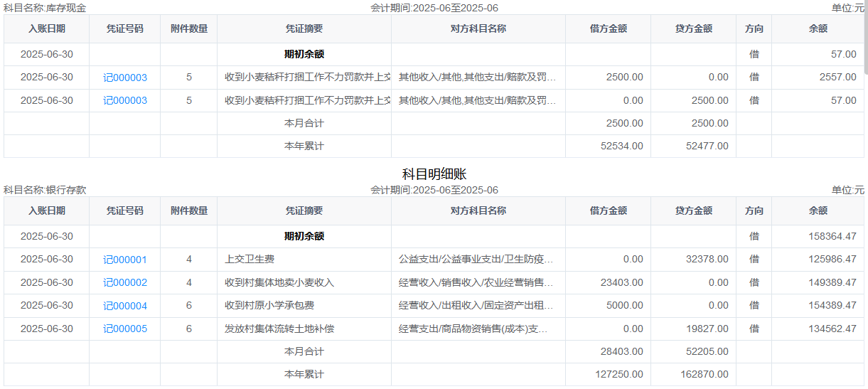The width and height of the screenshot is (868, 389).
Task: Click voucher link 记000004
Action: (x=124, y=306)
